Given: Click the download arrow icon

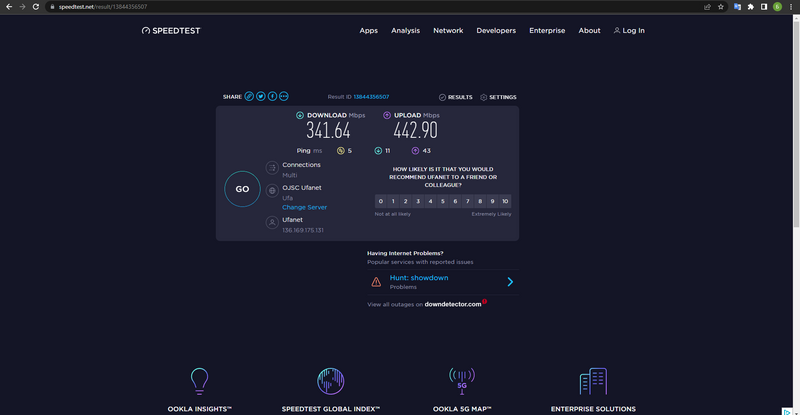Looking at the screenshot, I should 300,115.
